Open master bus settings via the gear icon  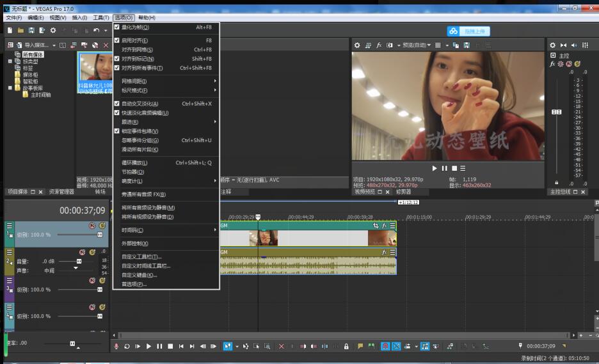(553, 45)
